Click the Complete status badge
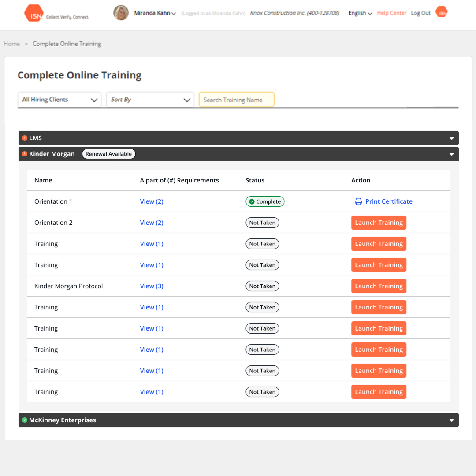 (265, 201)
